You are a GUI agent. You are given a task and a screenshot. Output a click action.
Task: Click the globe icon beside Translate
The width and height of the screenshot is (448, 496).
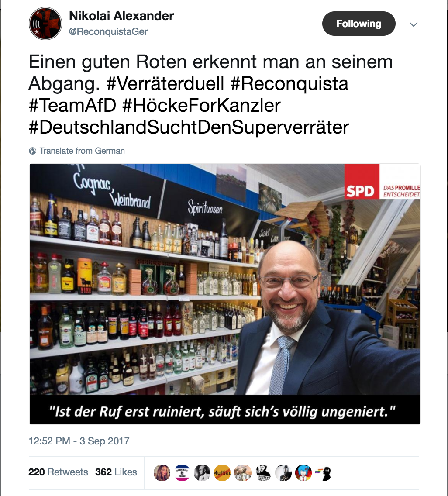33,151
